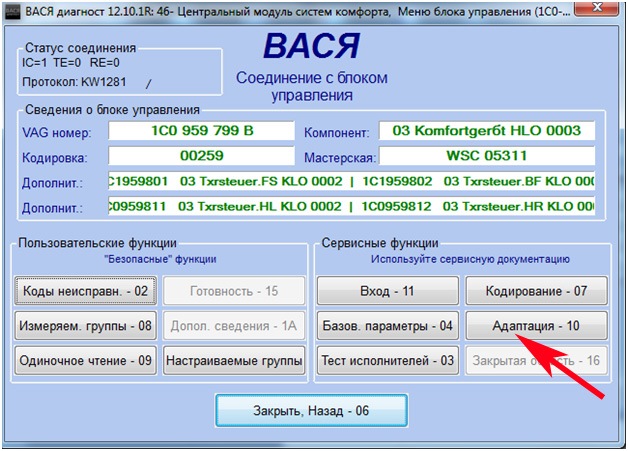Start Тест исполнителей - 03
Viewport: 628px width, 451px height.
tap(388, 360)
